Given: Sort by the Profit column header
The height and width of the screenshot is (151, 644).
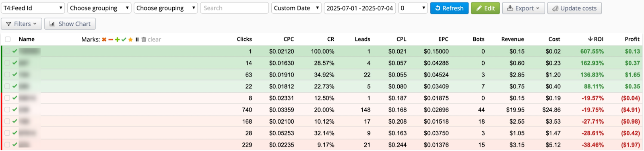Looking at the screenshot, I should pyautogui.click(x=632, y=39).
